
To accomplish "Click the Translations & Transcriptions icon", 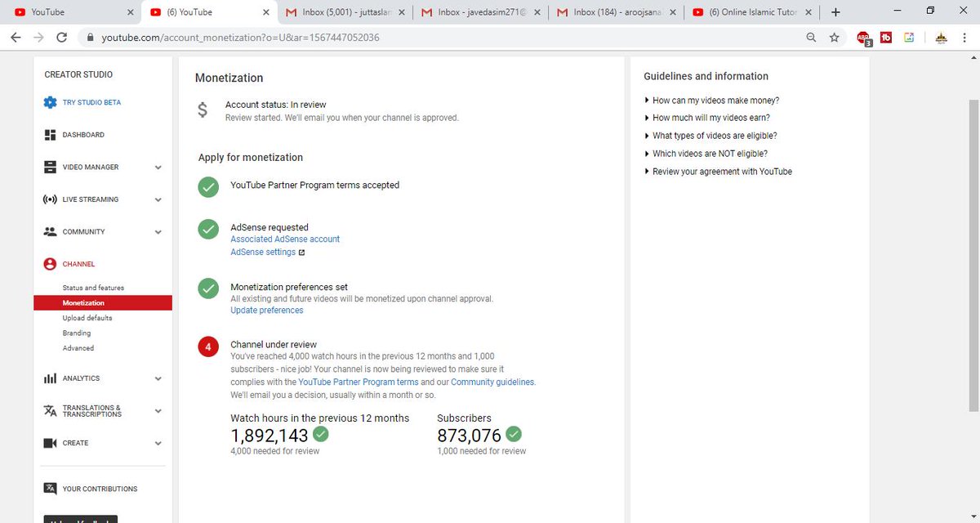I will [x=50, y=411].
